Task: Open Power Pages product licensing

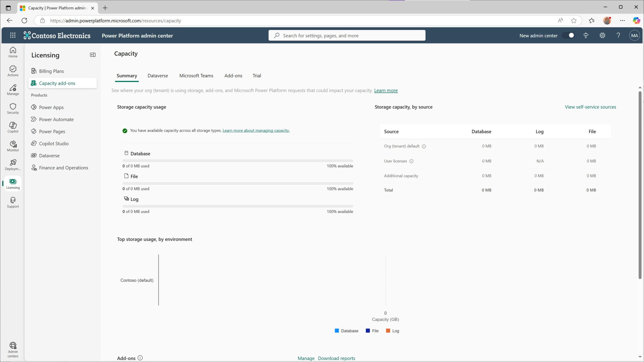Action: tap(63, 131)
